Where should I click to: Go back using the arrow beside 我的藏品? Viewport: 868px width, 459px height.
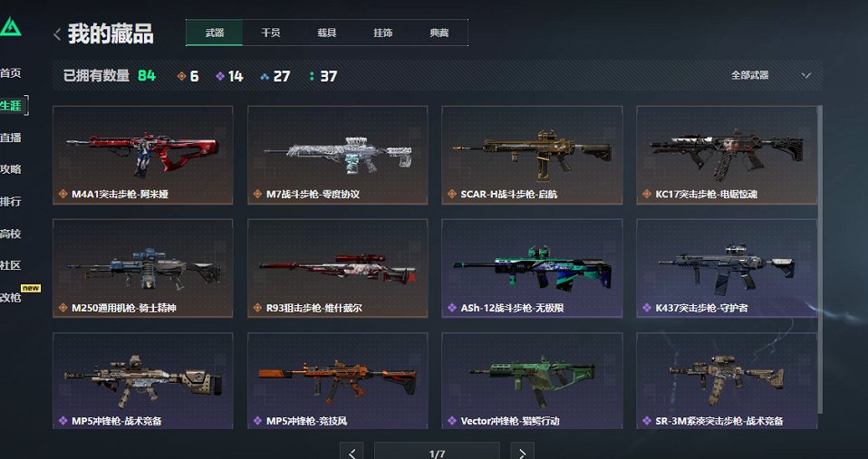click(x=57, y=34)
